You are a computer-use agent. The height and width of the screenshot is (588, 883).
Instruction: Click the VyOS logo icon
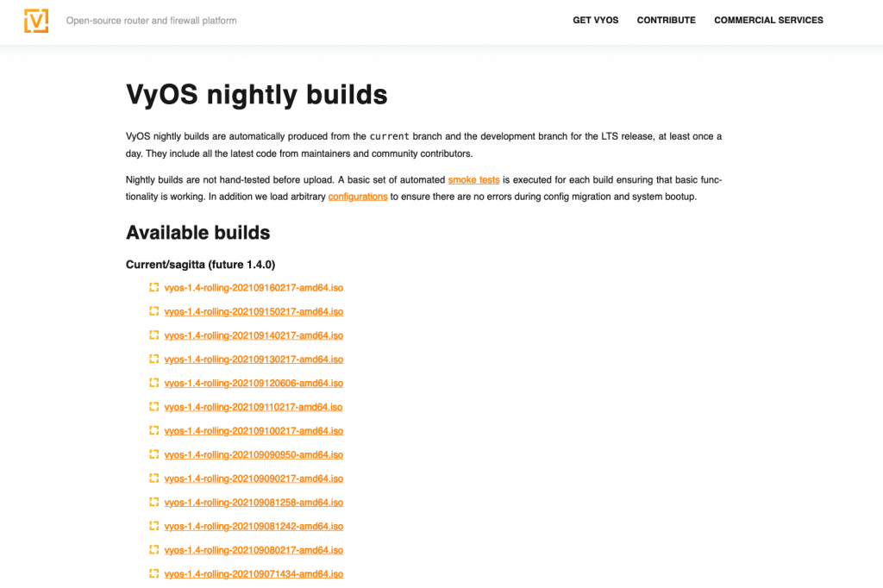point(36,21)
